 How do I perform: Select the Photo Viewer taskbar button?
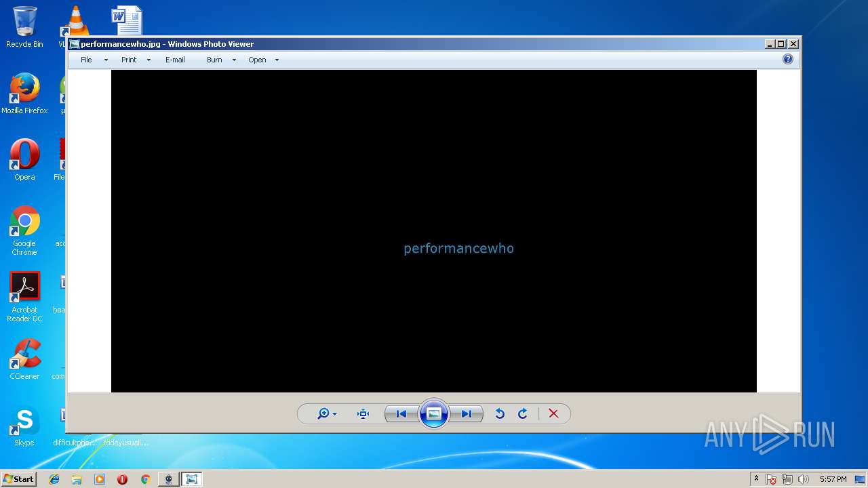(x=191, y=479)
